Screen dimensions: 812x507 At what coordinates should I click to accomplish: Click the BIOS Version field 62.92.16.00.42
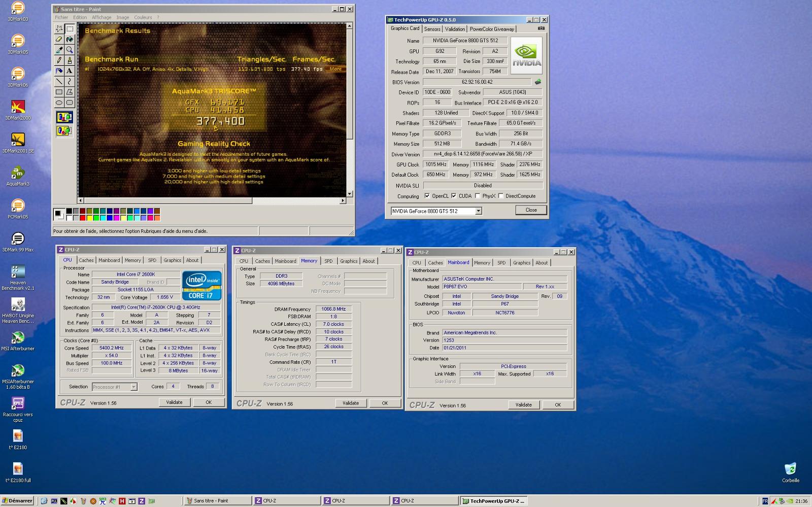[x=477, y=82]
